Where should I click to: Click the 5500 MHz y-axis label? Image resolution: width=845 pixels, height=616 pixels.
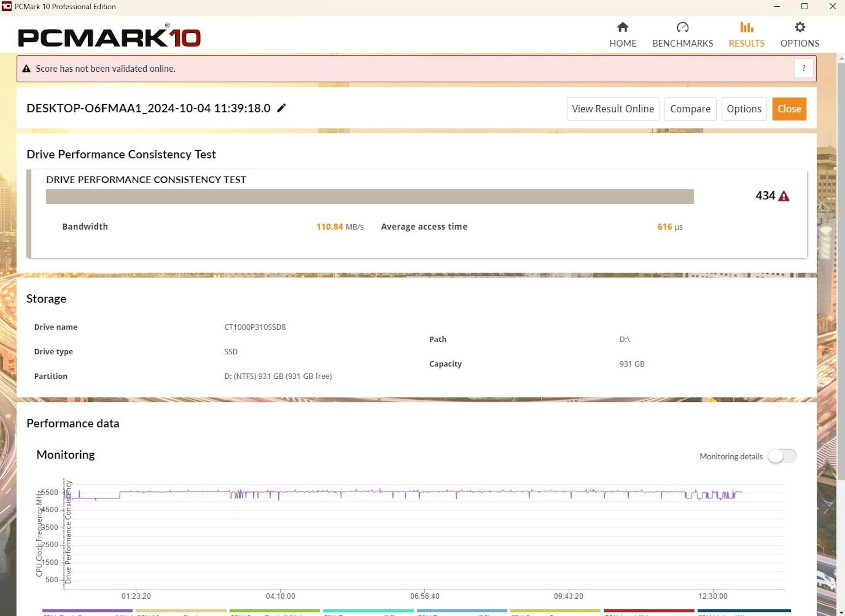tap(49, 492)
